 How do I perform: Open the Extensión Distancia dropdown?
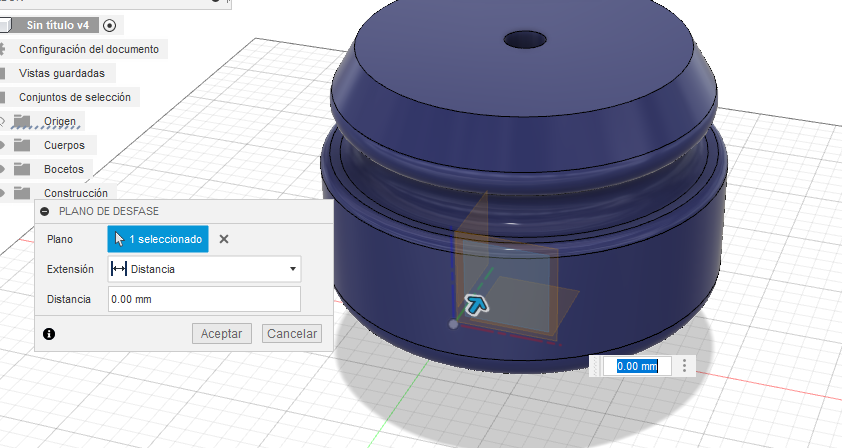[x=204, y=269]
